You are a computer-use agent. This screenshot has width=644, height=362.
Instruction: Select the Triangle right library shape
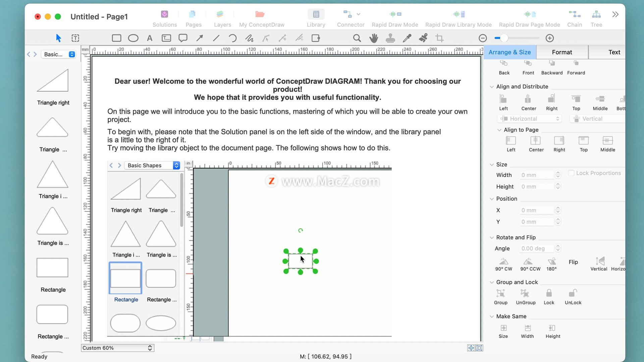[x=53, y=87]
